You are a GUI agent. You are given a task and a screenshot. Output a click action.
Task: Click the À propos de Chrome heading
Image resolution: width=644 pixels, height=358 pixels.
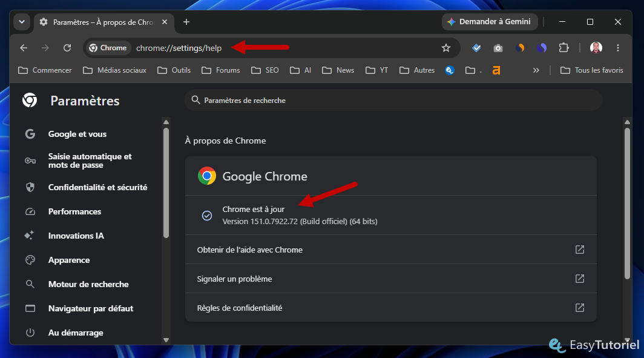tap(226, 141)
